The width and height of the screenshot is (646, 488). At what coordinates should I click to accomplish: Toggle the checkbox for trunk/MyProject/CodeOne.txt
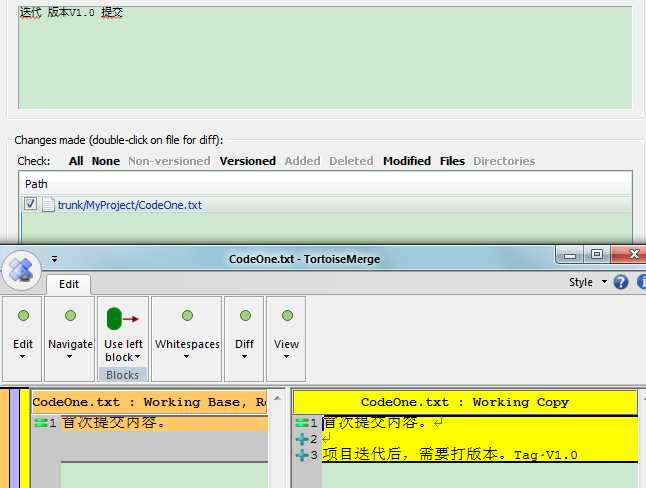[30, 204]
